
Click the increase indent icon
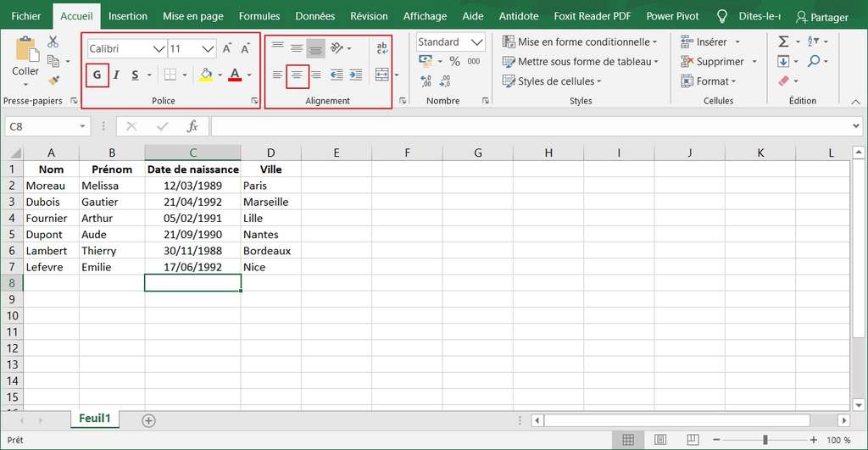pos(356,75)
